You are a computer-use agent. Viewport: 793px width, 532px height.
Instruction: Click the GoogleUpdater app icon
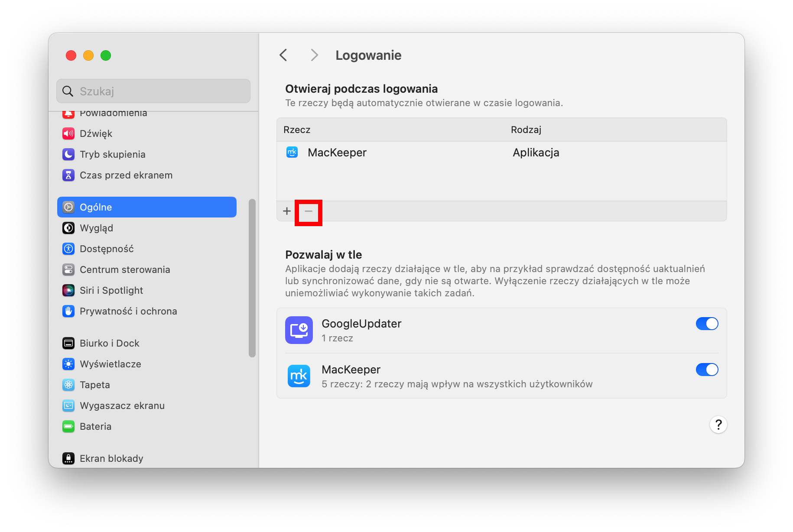coord(299,330)
